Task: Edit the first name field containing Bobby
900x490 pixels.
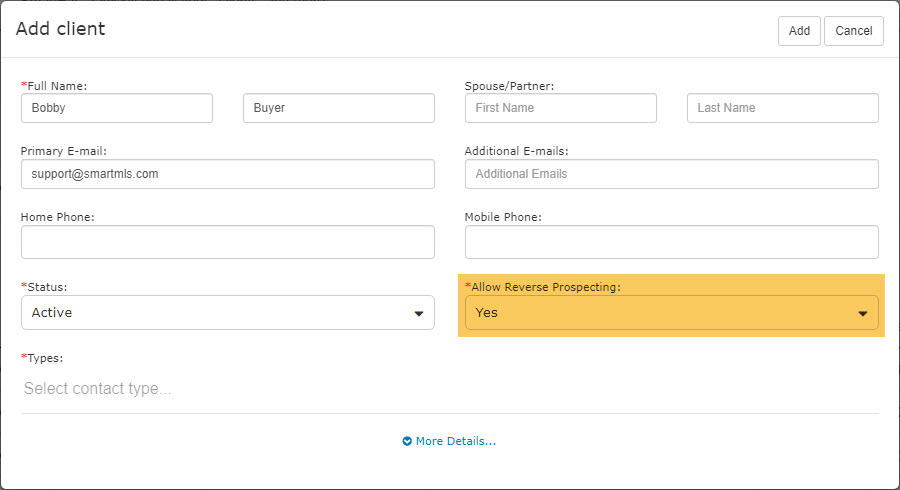Action: [117, 108]
